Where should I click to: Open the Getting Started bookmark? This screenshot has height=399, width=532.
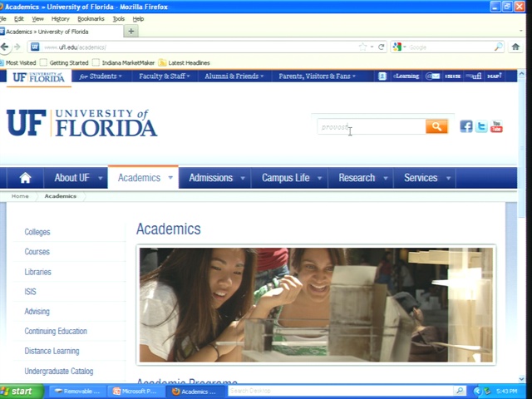pyautogui.click(x=65, y=63)
